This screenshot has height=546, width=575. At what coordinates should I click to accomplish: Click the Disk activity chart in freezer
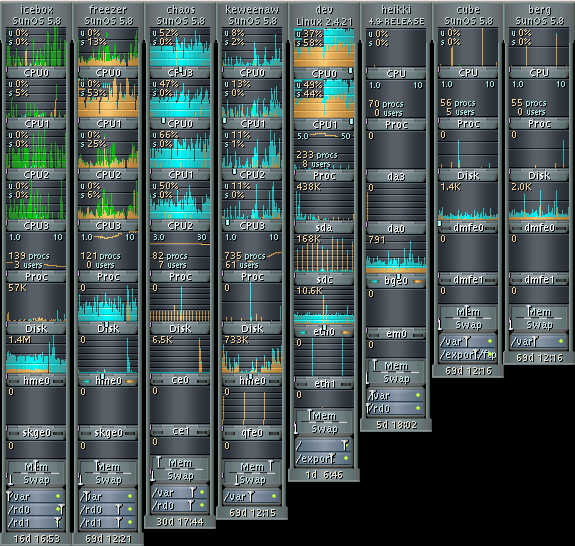(x=108, y=302)
